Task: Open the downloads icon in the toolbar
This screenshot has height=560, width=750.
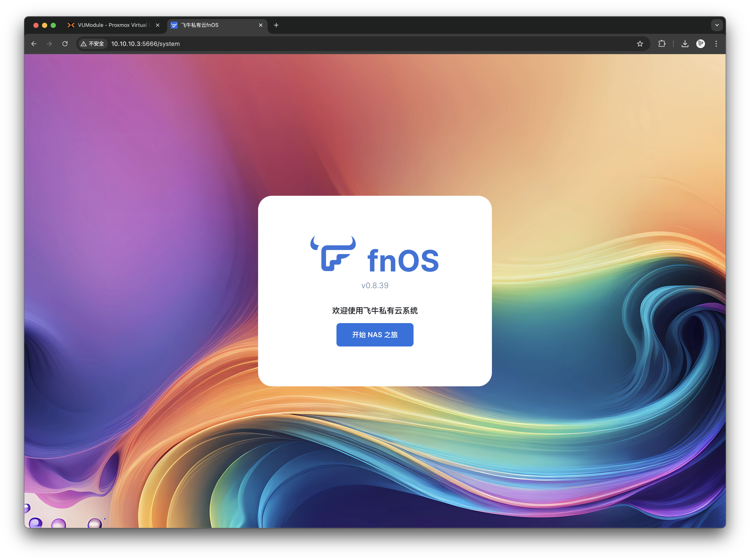Action: click(685, 44)
